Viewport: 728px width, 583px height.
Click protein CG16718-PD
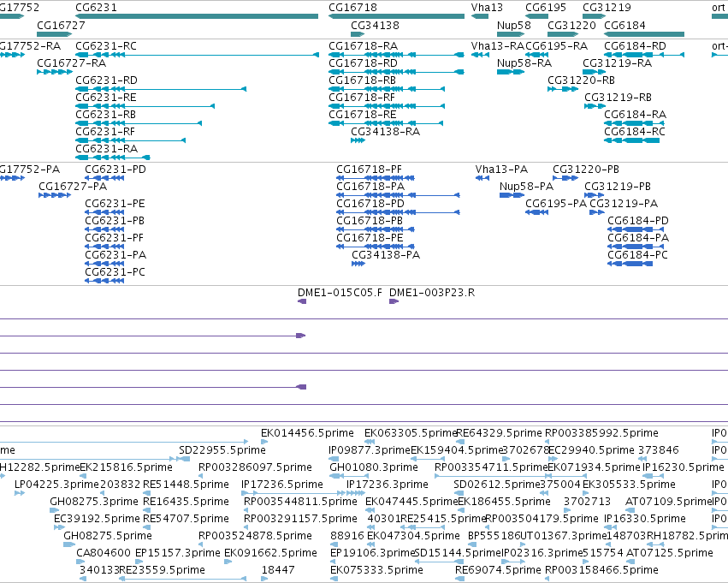click(398, 212)
